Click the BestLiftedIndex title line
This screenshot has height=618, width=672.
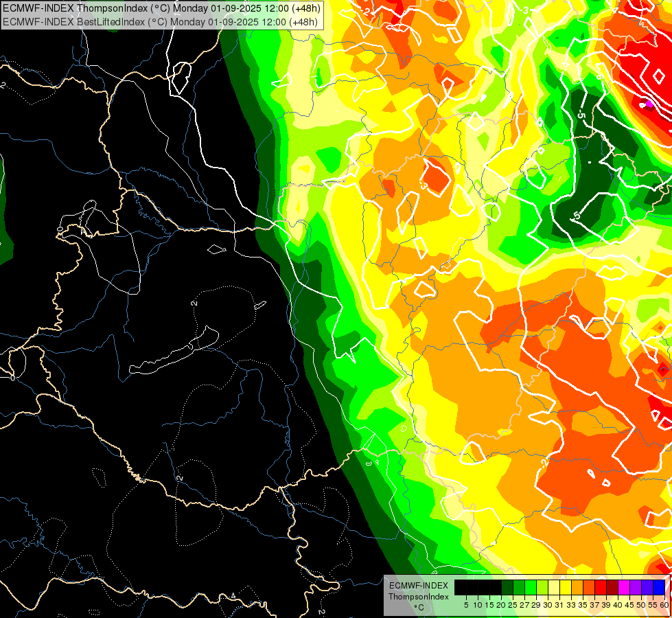point(161,21)
